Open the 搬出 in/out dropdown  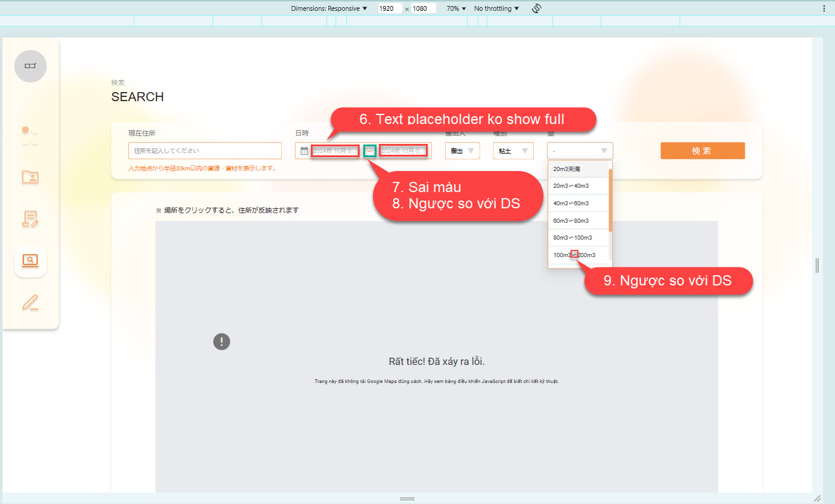[462, 151]
